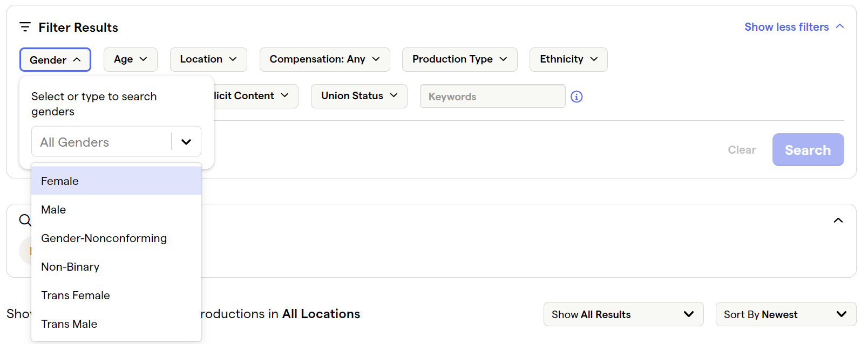The width and height of the screenshot is (868, 344).
Task: Open the Production Type dropdown
Action: click(460, 59)
